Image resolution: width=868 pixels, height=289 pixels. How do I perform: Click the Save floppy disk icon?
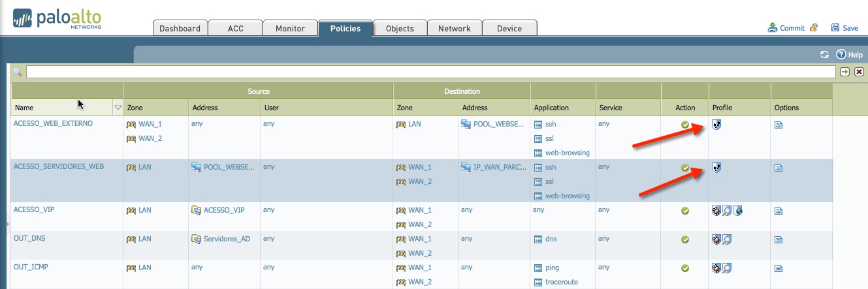[x=835, y=28]
